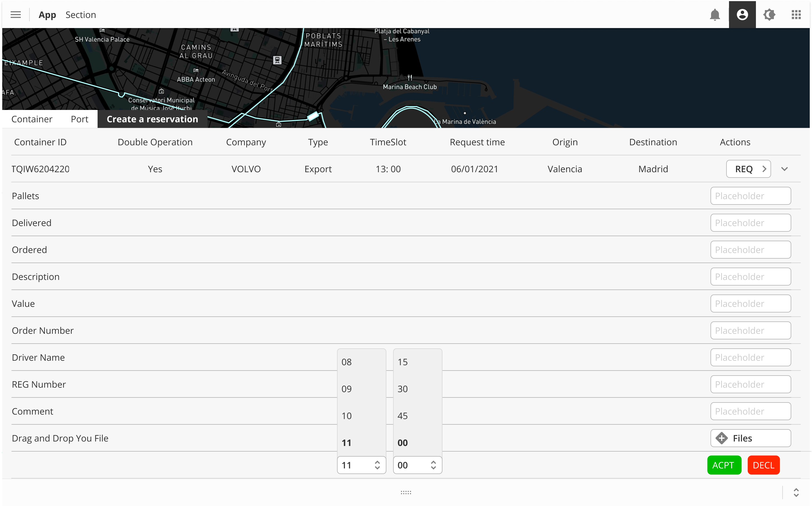Toggle dark mode brightness icon
The height and width of the screenshot is (506, 812).
point(769,15)
